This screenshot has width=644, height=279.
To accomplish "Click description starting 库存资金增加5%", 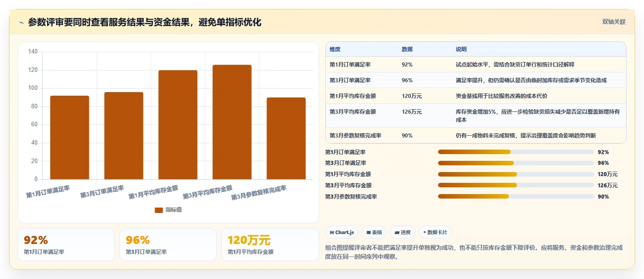I will click(x=538, y=116).
